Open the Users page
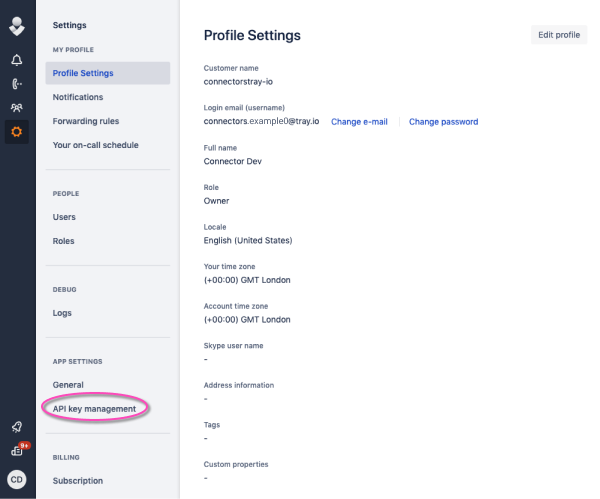Screen dimensions: 600x499 pos(64,217)
